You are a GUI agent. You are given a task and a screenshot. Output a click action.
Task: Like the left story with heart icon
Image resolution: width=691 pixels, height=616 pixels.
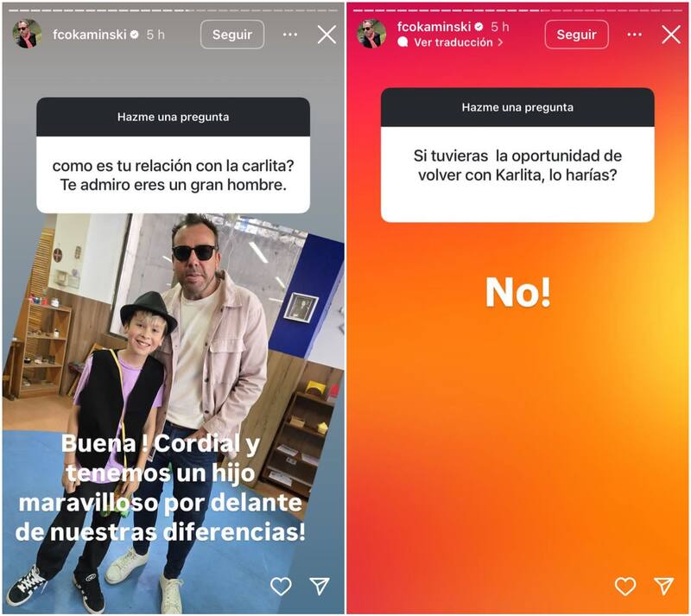[x=281, y=587]
